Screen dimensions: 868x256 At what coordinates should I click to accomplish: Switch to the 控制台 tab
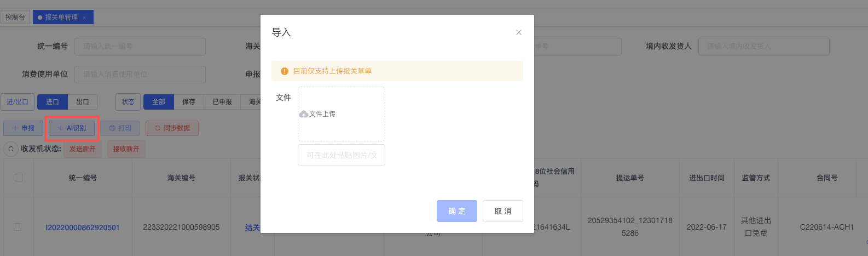pos(15,18)
